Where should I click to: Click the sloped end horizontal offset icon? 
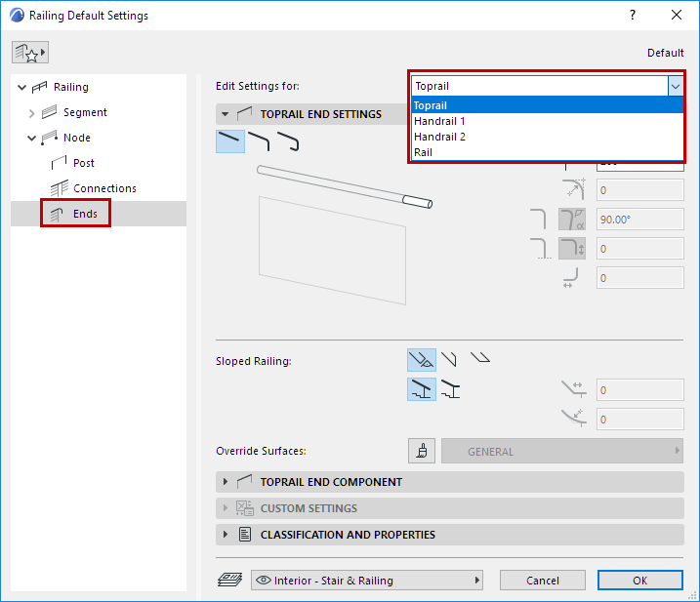[x=574, y=389]
